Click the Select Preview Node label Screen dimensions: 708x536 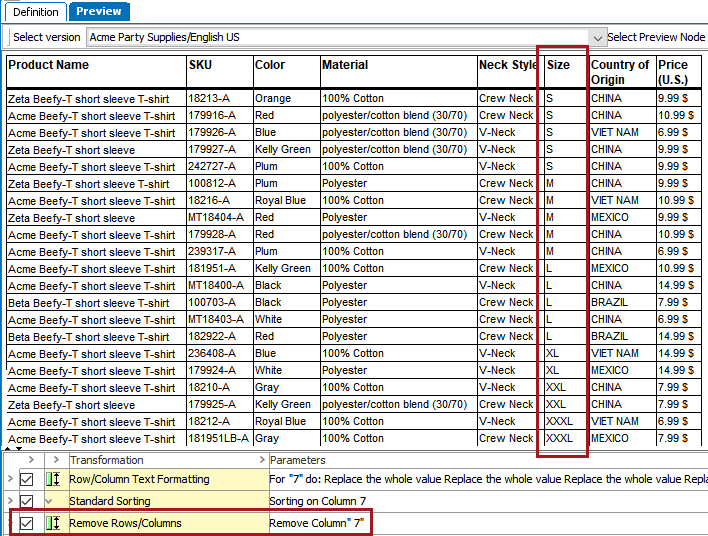click(656, 37)
